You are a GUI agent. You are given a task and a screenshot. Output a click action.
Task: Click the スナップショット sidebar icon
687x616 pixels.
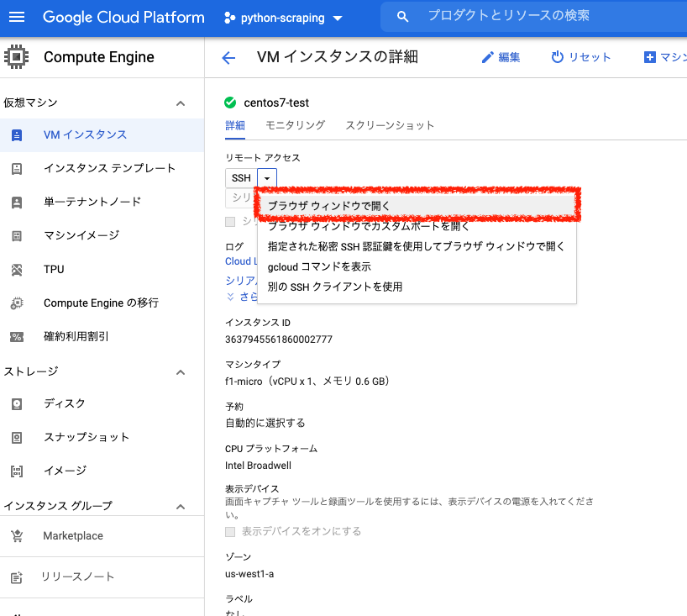click(x=17, y=438)
